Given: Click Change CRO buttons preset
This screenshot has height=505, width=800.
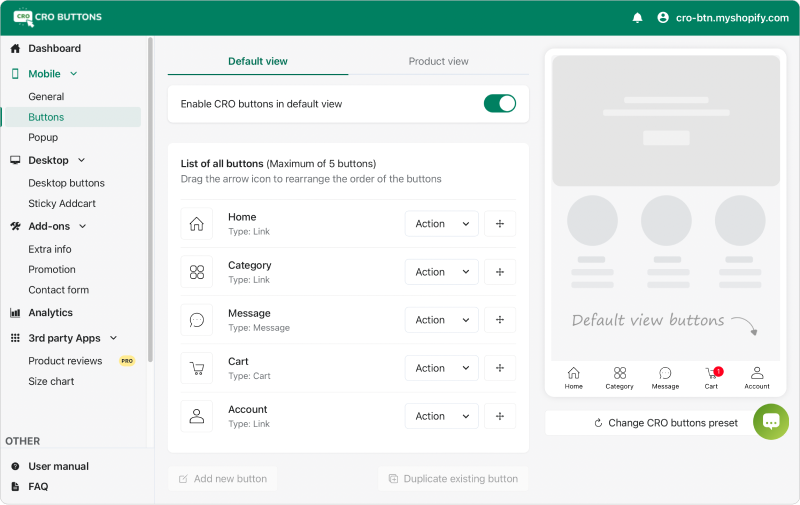Looking at the screenshot, I should [x=665, y=423].
